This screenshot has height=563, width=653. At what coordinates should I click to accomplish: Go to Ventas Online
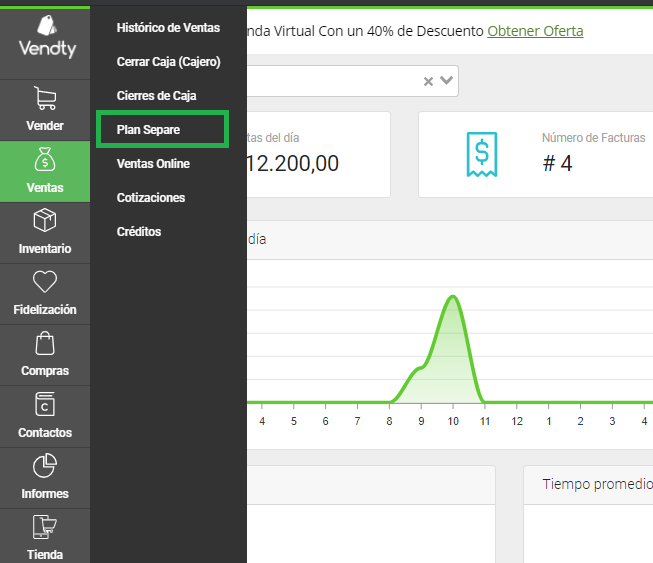153,164
